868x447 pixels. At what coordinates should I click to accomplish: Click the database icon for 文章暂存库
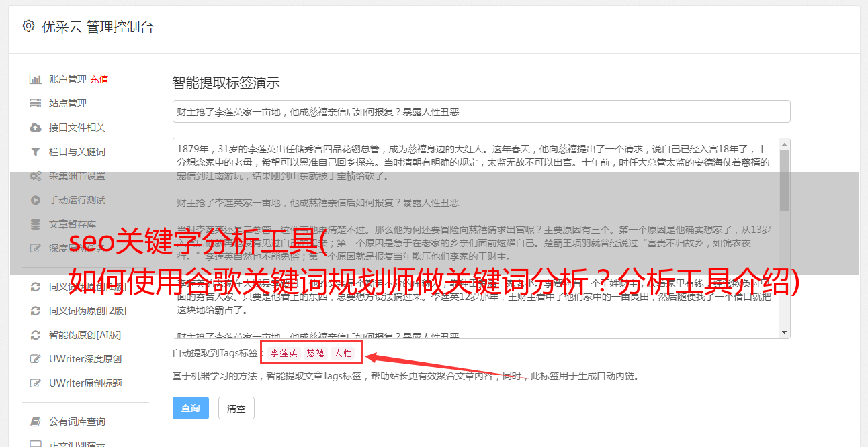click(36, 224)
